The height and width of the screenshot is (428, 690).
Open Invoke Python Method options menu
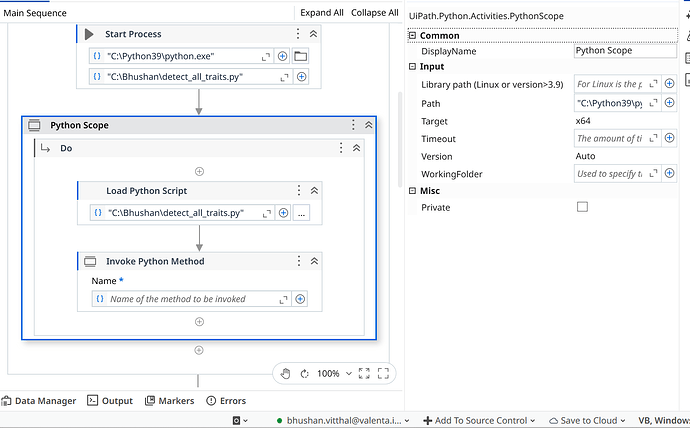299,261
